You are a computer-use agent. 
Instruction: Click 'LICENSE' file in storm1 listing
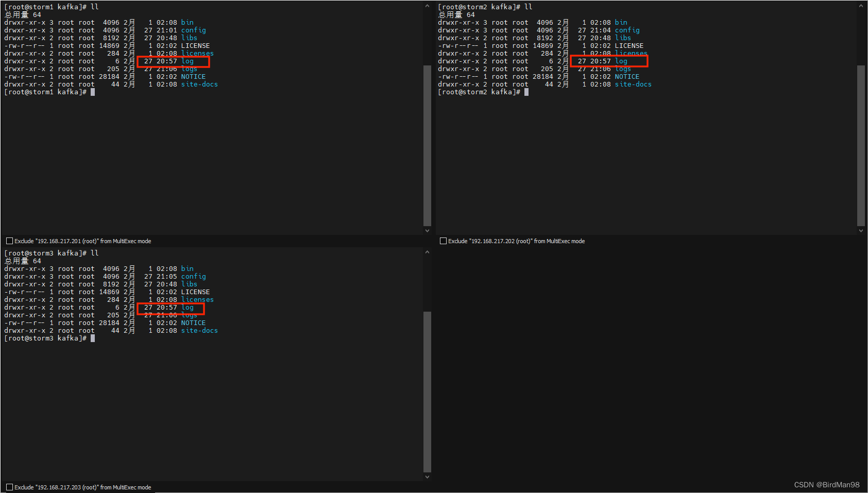click(x=196, y=46)
